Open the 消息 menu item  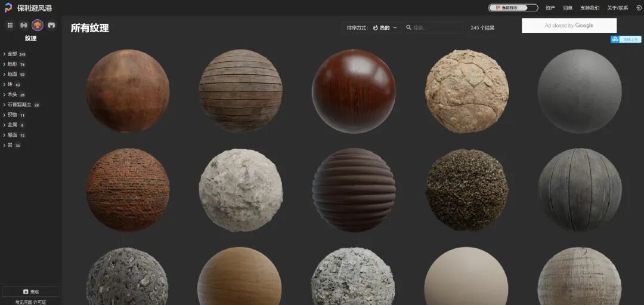pos(568,8)
